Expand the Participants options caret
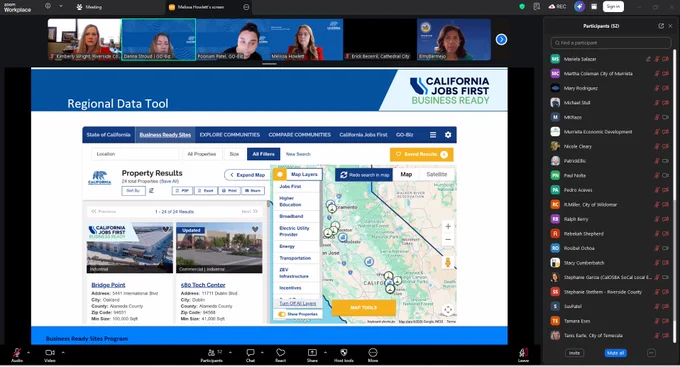 pyautogui.click(x=230, y=352)
